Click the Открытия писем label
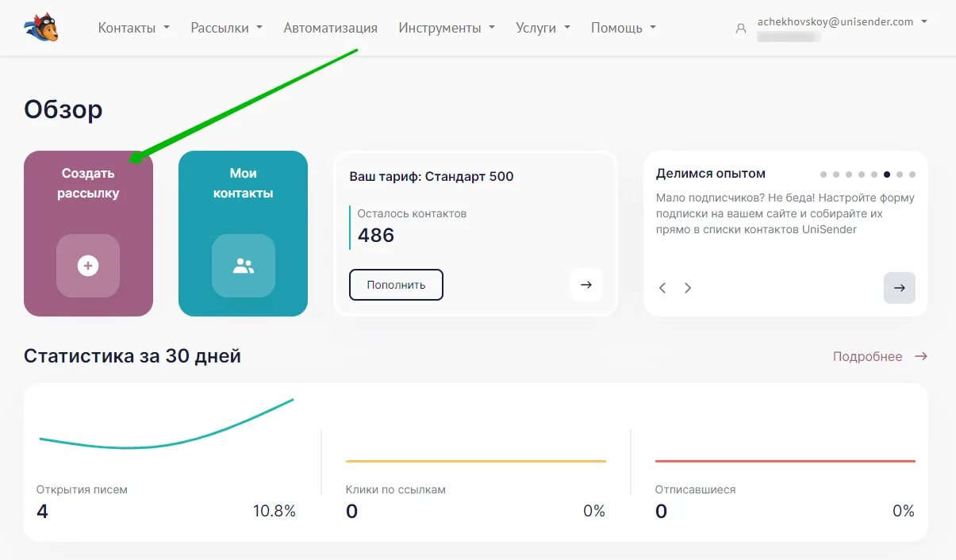Image resolution: width=956 pixels, height=560 pixels. (82, 489)
